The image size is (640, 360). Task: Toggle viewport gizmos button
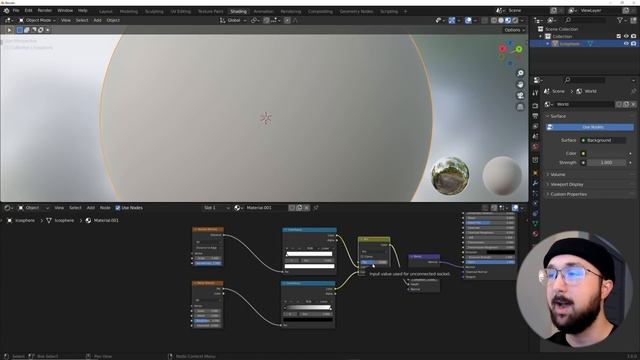452,20
